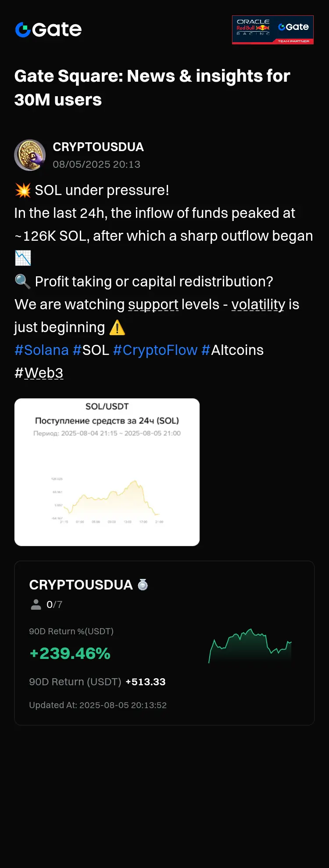Click the +239.46% return value

click(x=70, y=654)
